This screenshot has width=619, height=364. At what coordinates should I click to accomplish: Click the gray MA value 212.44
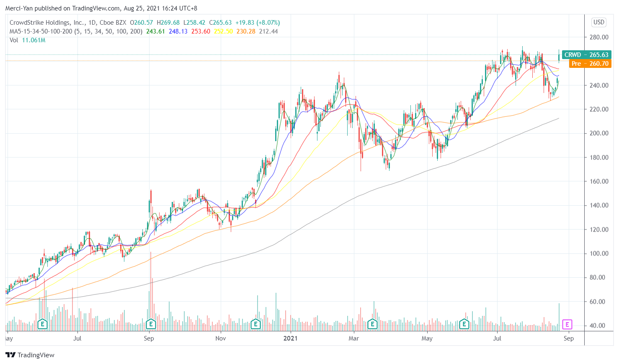point(268,31)
